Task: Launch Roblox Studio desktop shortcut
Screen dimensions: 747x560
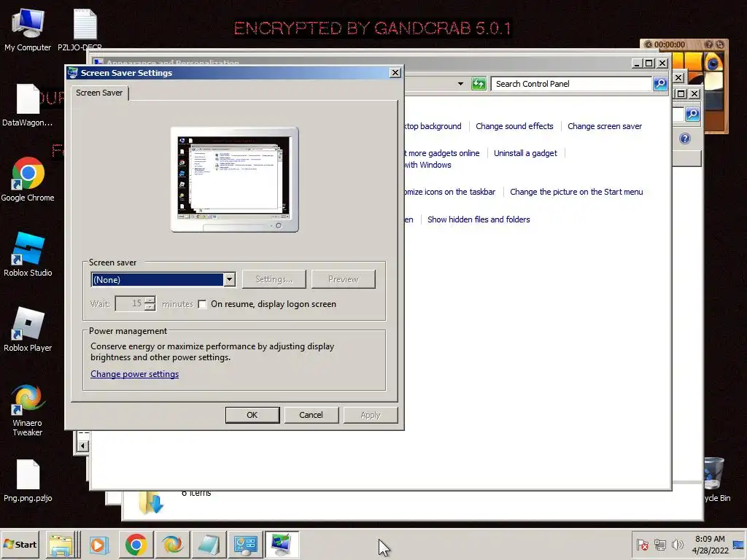Action: click(x=28, y=254)
